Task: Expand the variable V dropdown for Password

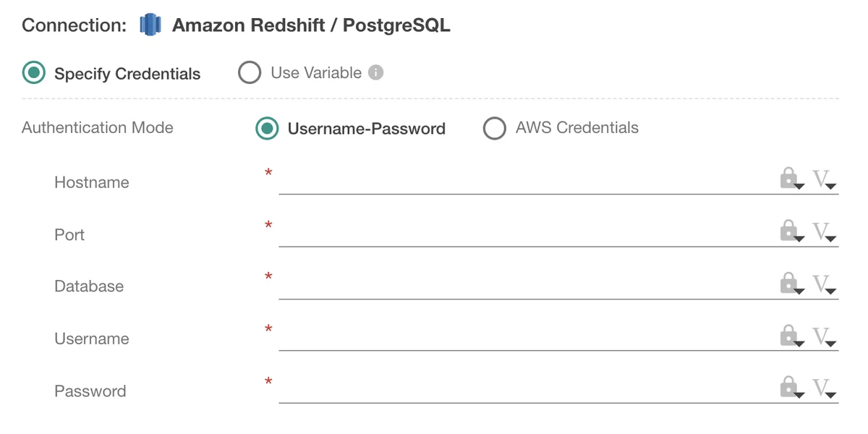Action: tap(823, 388)
